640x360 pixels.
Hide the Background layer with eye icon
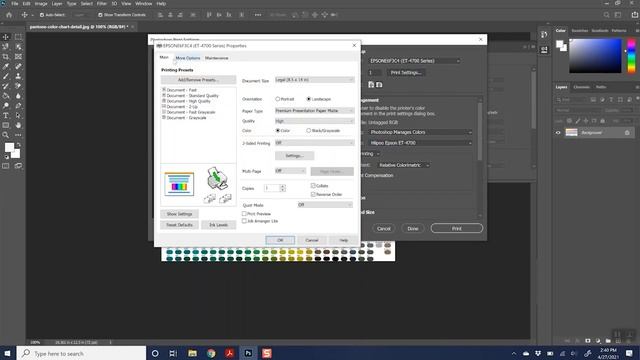tap(558, 133)
